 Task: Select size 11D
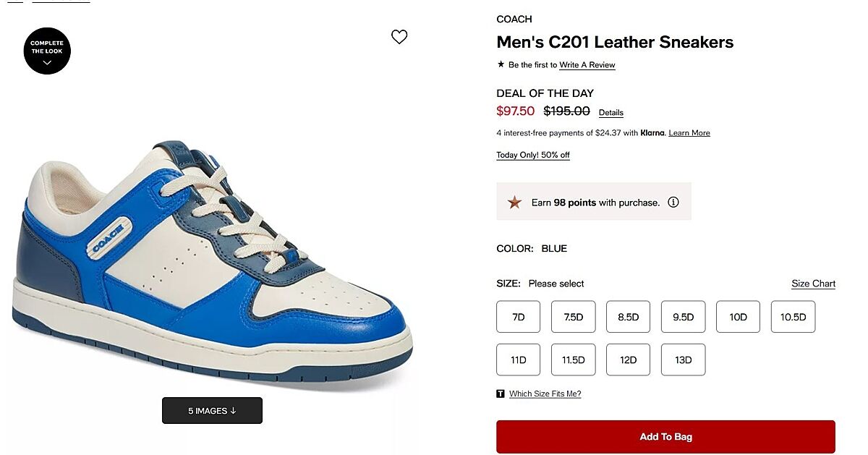click(x=518, y=360)
